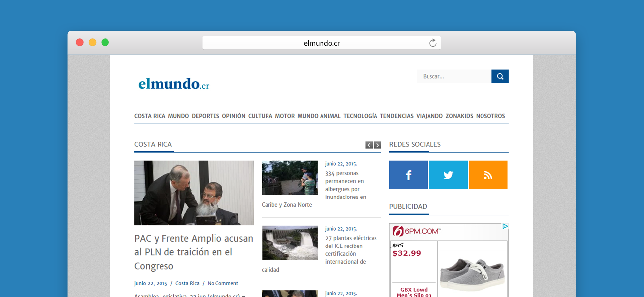Click the gray shoe ad image
Image resolution: width=644 pixels, height=297 pixels.
click(x=473, y=275)
